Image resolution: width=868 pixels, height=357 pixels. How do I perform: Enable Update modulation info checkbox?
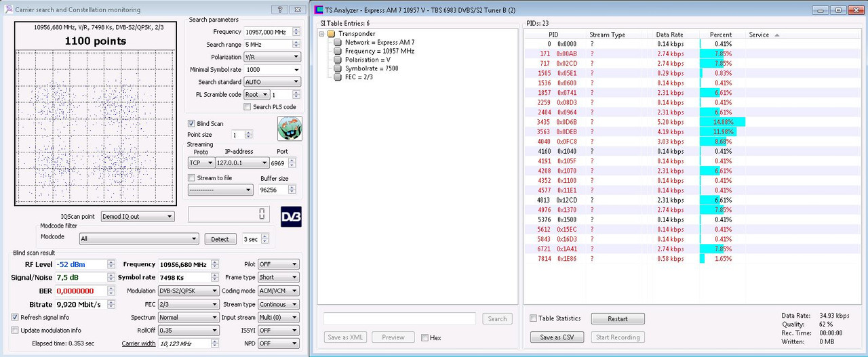click(x=15, y=330)
